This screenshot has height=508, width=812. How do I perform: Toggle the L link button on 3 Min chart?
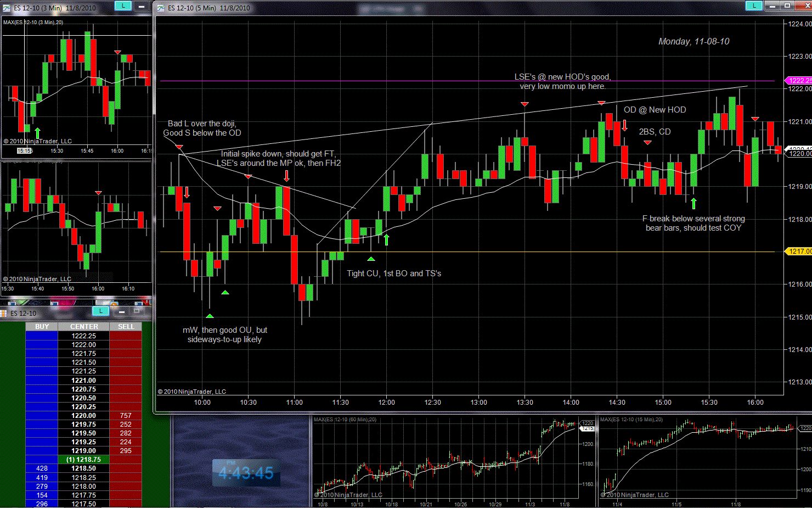(122, 6)
